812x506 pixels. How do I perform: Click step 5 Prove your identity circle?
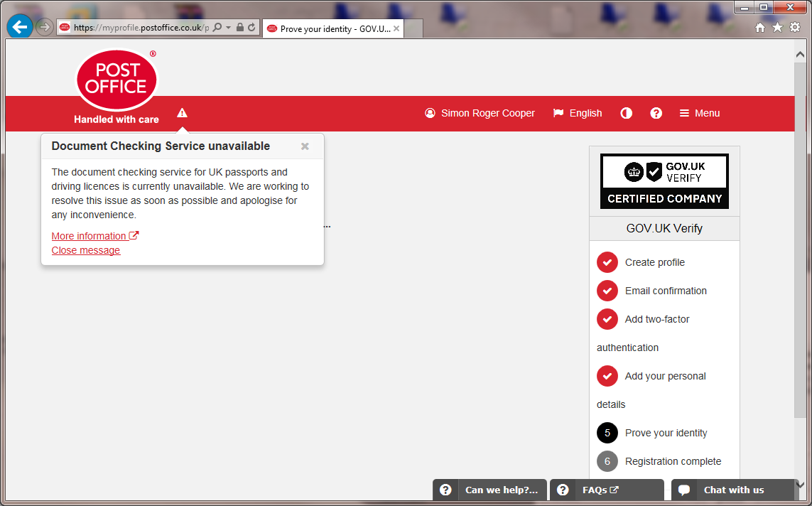(607, 433)
